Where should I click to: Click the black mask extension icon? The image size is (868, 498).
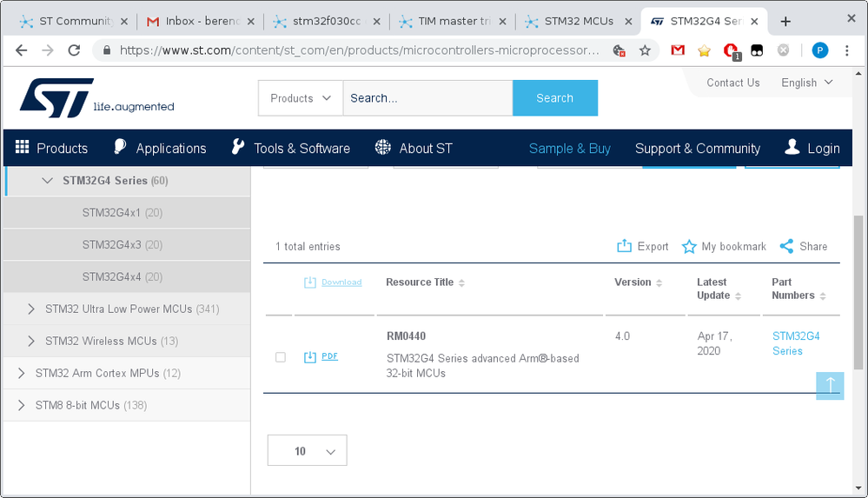(x=757, y=51)
